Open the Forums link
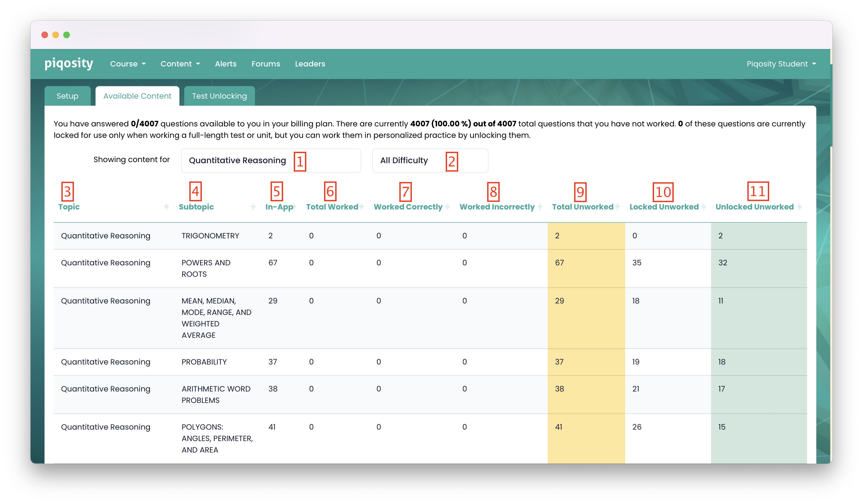The height and width of the screenshot is (504, 863). tap(266, 64)
